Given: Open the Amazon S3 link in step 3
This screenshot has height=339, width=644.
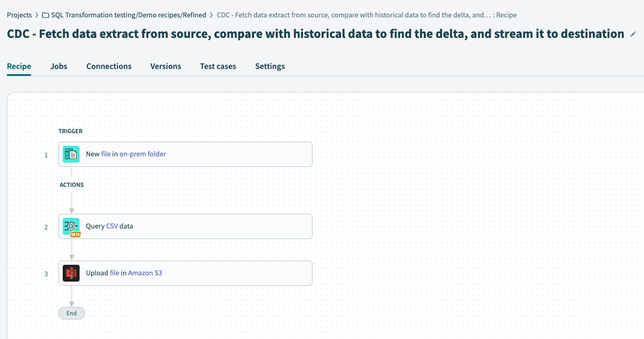Looking at the screenshot, I should click(145, 273).
